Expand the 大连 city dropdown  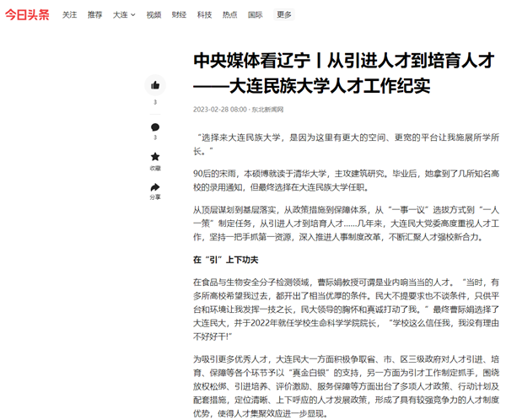coord(123,14)
